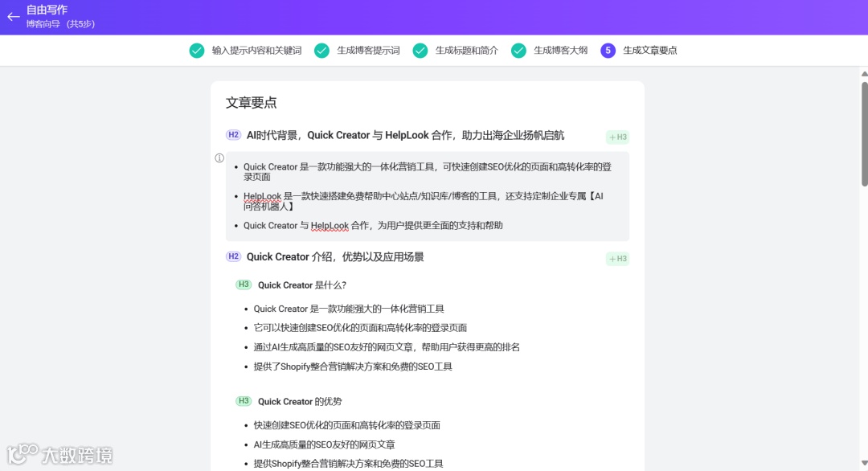The height and width of the screenshot is (471, 868).
Task: Click the checkmark icon for 输入提示内容和关键词 step
Action: 197,50
